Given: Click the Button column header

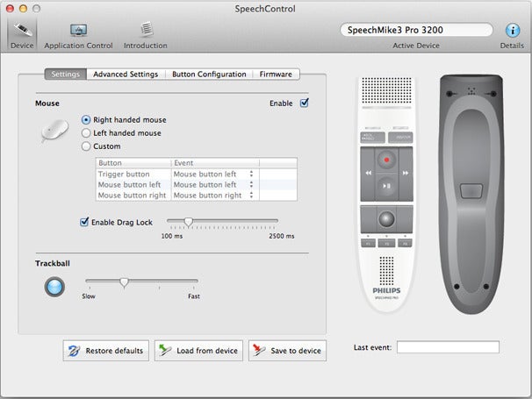Looking at the screenshot, I should click(x=133, y=163).
